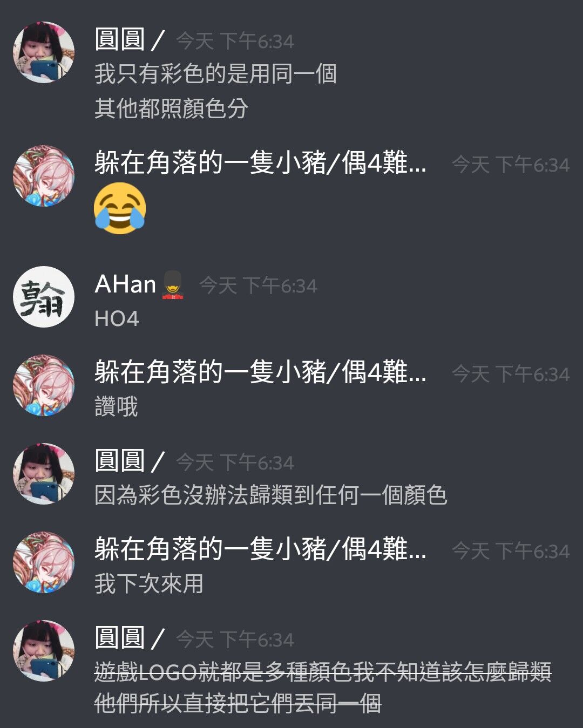The image size is (583, 728).
Task: Select the 讚哦 message
Action: coord(116,406)
